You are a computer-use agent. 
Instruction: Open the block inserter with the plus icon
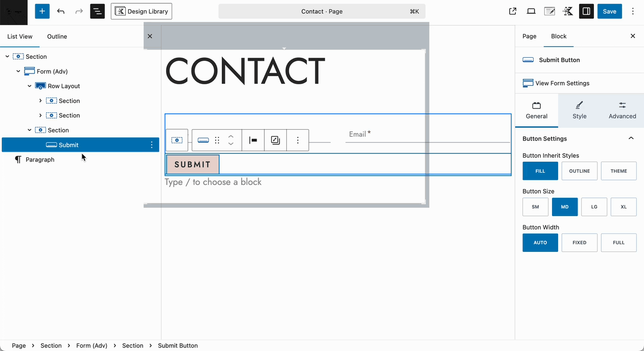[42, 11]
